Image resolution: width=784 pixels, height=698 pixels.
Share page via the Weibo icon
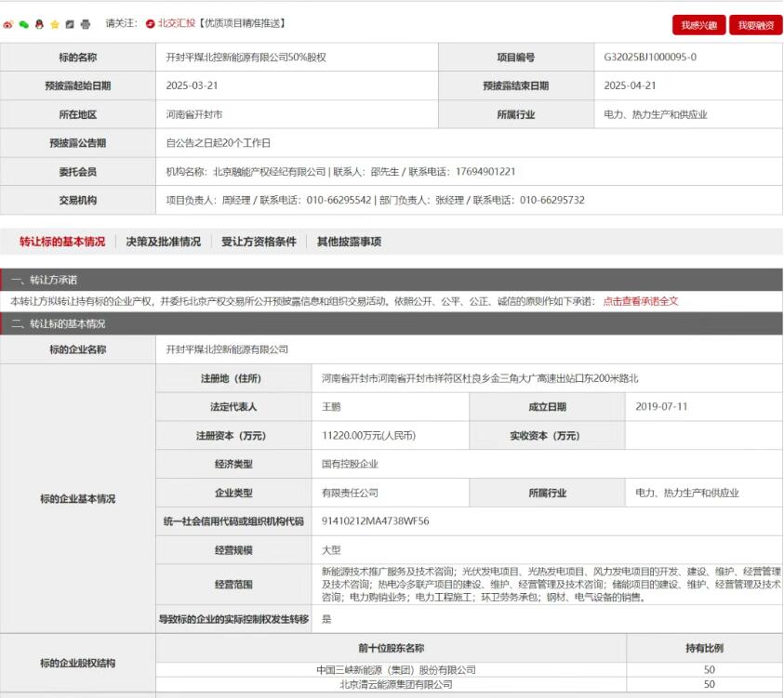tap(8, 23)
